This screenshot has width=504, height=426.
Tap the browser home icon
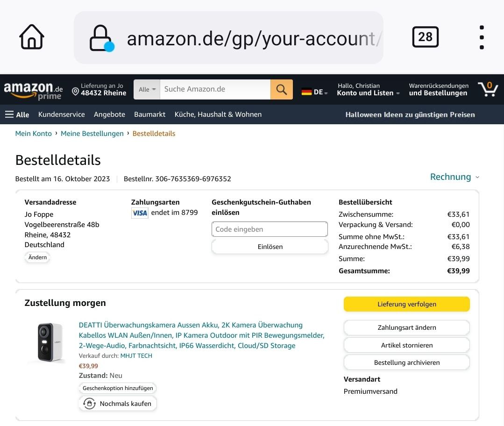pos(31,37)
